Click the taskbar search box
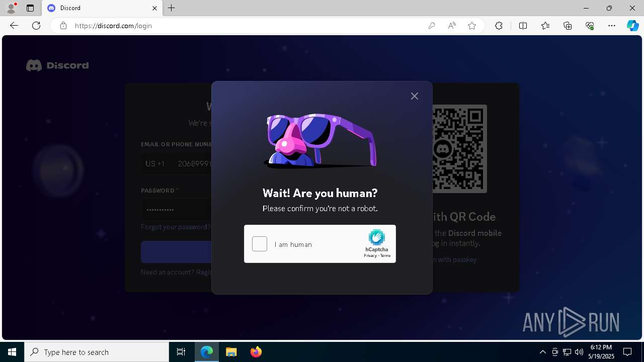The height and width of the screenshot is (362, 644). tap(97, 352)
